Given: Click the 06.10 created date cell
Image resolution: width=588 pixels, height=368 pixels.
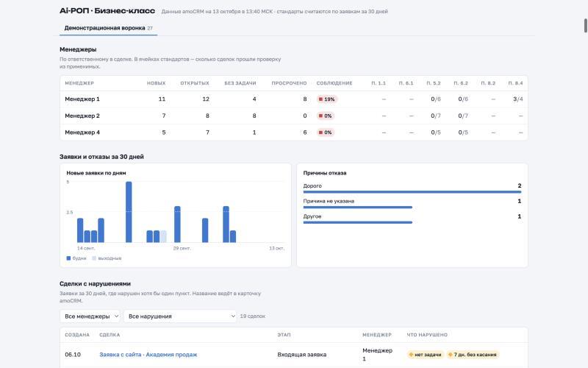Looking at the screenshot, I should pyautogui.click(x=73, y=355).
